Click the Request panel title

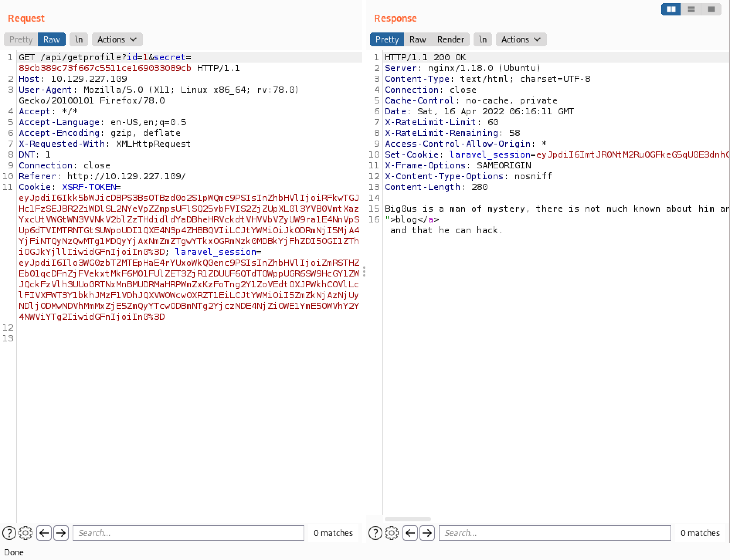[x=26, y=18]
